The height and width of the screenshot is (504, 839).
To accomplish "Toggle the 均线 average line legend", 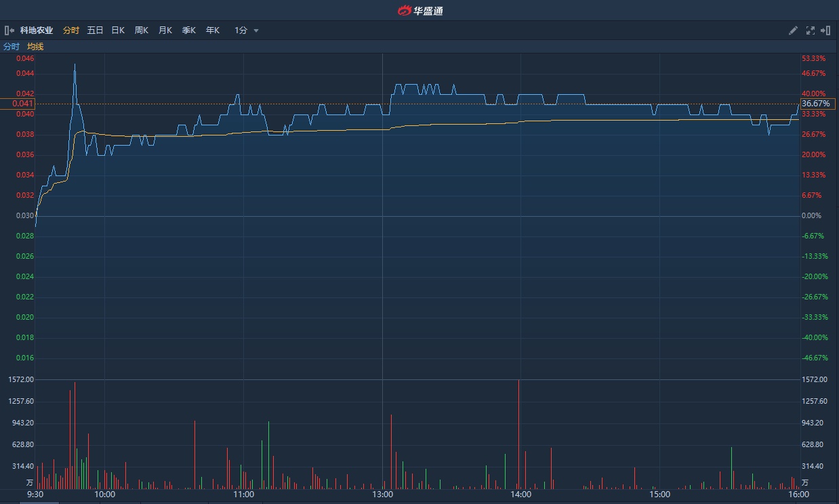I will (x=35, y=47).
